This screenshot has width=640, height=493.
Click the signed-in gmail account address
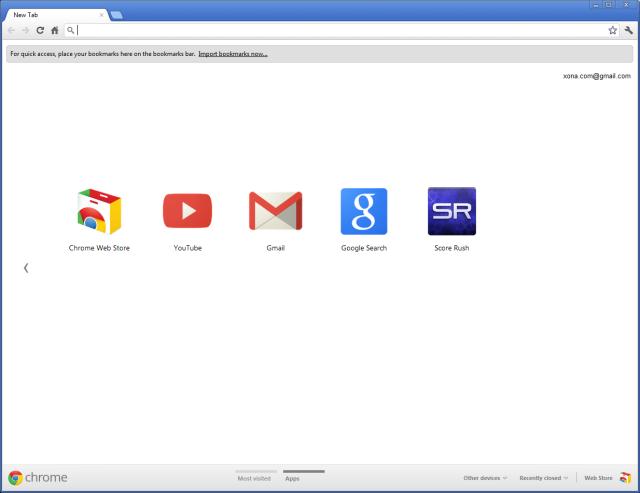click(597, 76)
